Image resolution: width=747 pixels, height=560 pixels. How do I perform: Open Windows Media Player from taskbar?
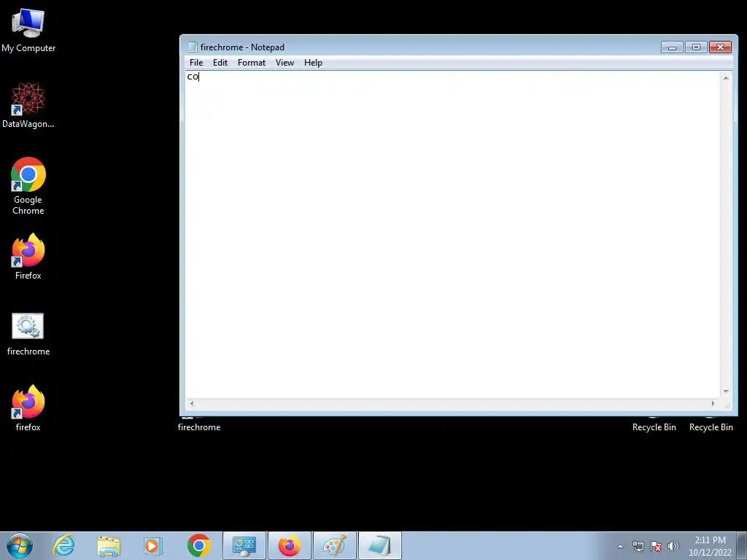click(153, 545)
